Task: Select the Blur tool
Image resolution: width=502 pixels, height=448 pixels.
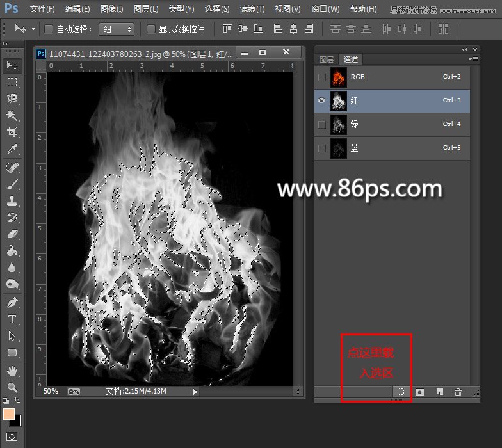Action: [12, 268]
